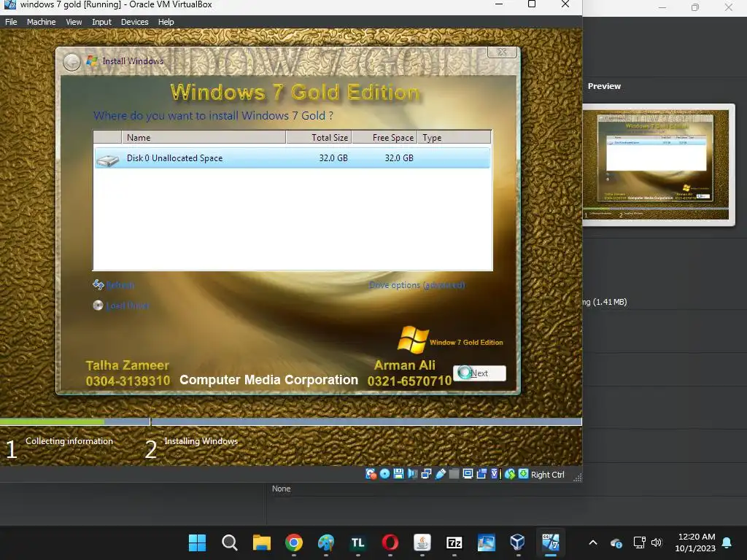Open VirtualBox Manager from the taskbar
The height and width of the screenshot is (560, 747).
517,542
